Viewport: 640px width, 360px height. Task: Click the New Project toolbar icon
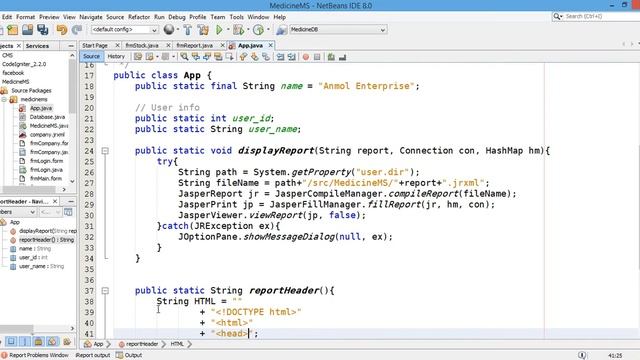(12, 30)
